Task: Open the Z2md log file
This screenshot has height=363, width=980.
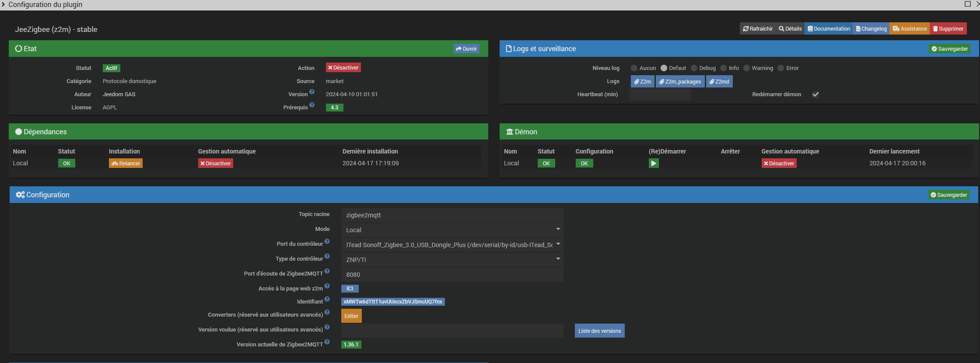Action: (x=719, y=81)
